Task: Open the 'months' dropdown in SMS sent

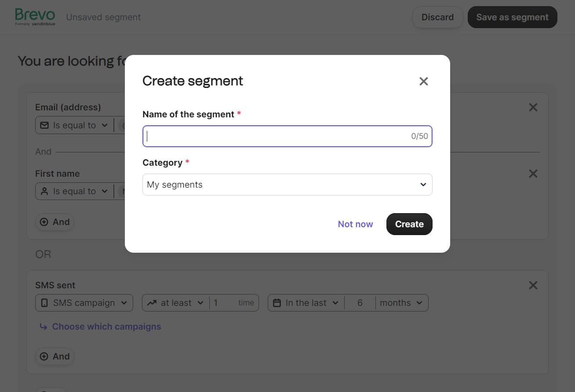Action: tap(401, 302)
